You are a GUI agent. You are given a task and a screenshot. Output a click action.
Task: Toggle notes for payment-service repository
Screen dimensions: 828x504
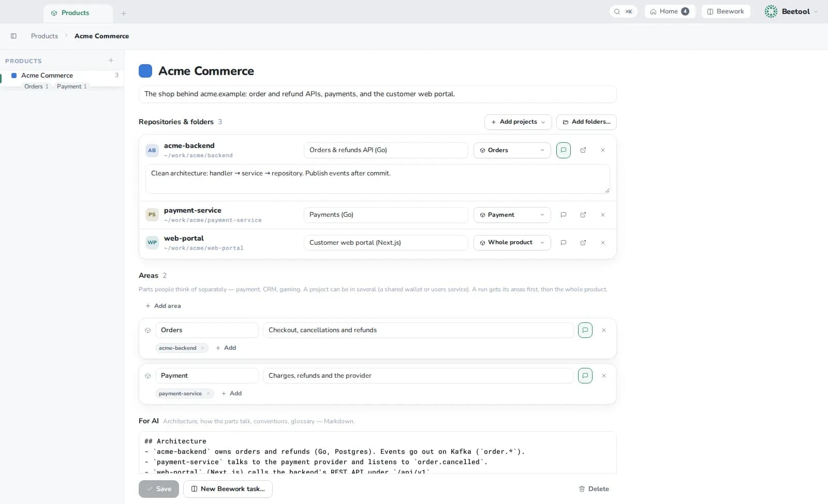click(x=563, y=215)
